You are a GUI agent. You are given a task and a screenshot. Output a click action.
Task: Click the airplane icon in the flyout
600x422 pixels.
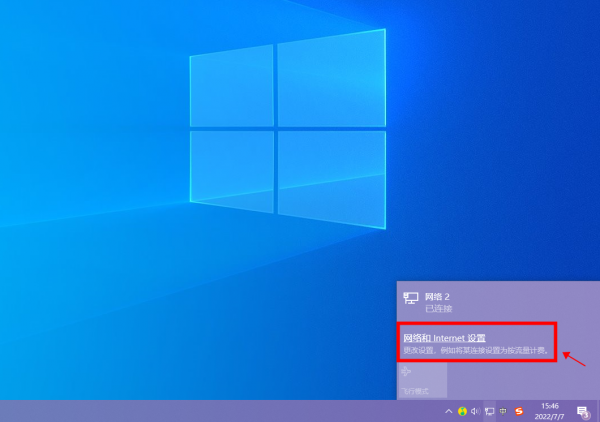coord(406,371)
